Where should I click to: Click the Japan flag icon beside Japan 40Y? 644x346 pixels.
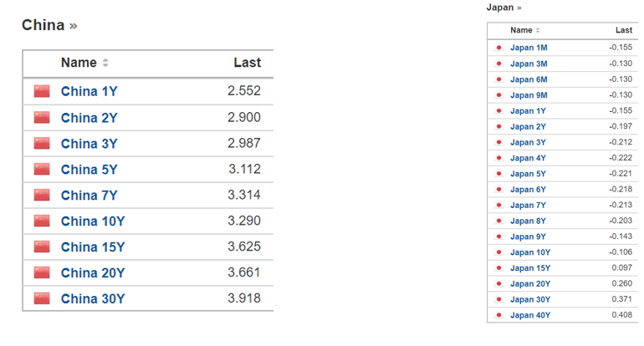(499, 315)
